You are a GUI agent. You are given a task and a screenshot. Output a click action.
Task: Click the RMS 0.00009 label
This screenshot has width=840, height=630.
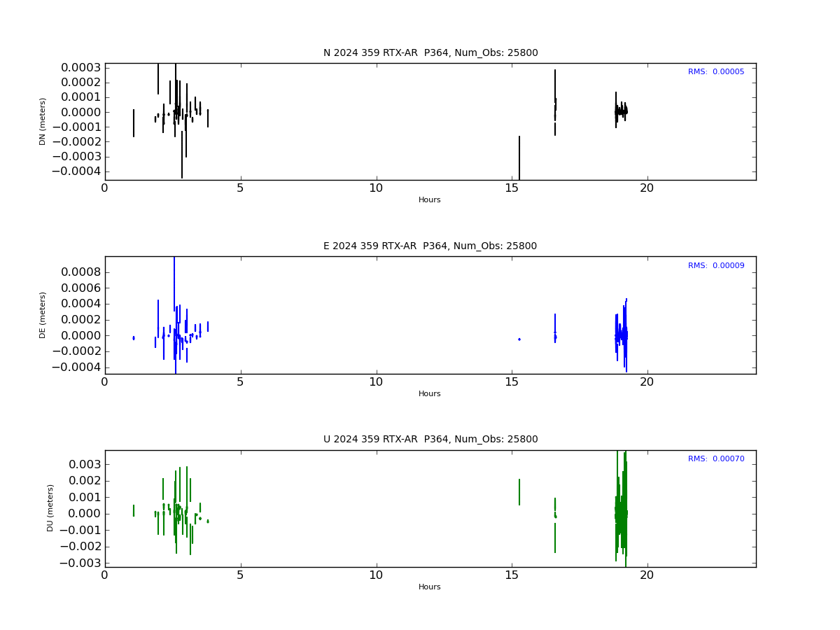pos(716,266)
